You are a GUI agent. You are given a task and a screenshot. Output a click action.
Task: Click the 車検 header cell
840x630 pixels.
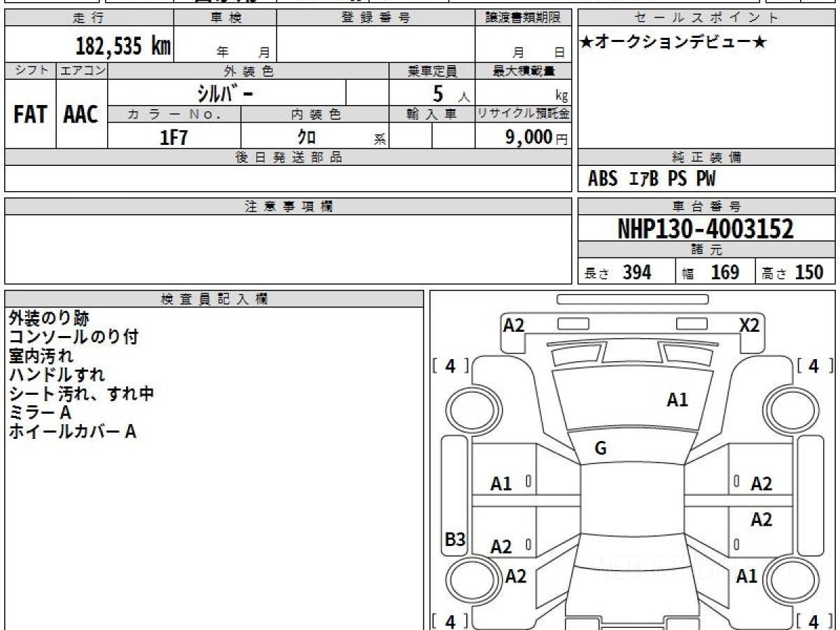coord(225,18)
